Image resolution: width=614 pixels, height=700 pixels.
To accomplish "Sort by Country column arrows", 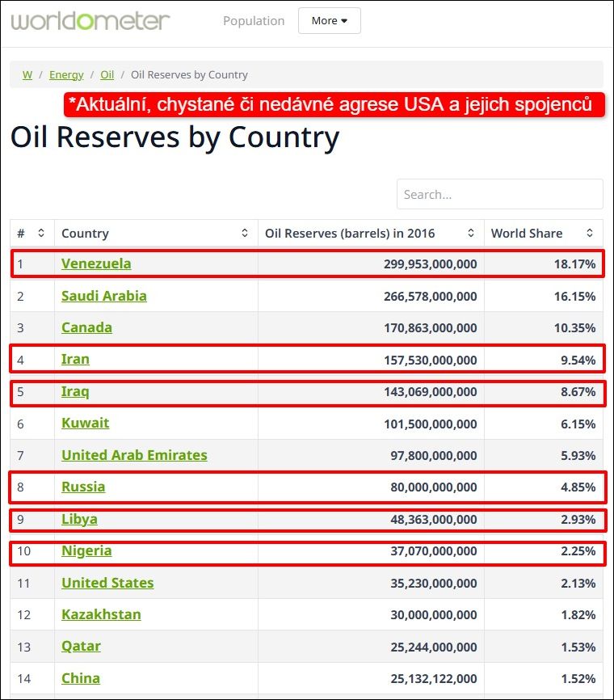I will [x=245, y=234].
